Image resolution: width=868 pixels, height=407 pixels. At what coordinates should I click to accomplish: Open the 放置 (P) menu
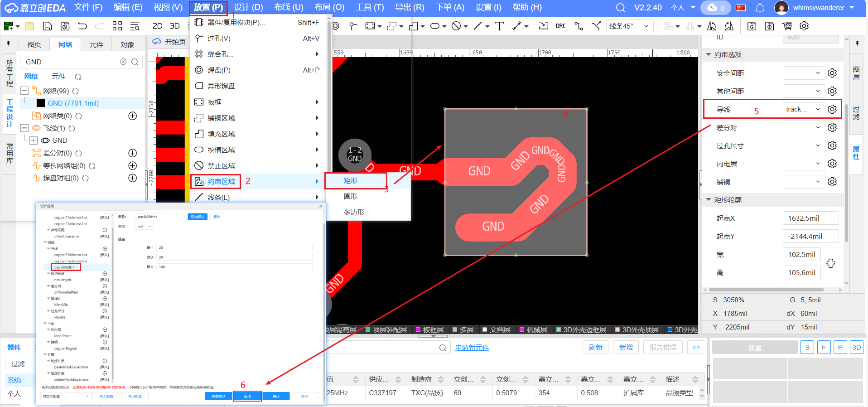pyautogui.click(x=208, y=8)
